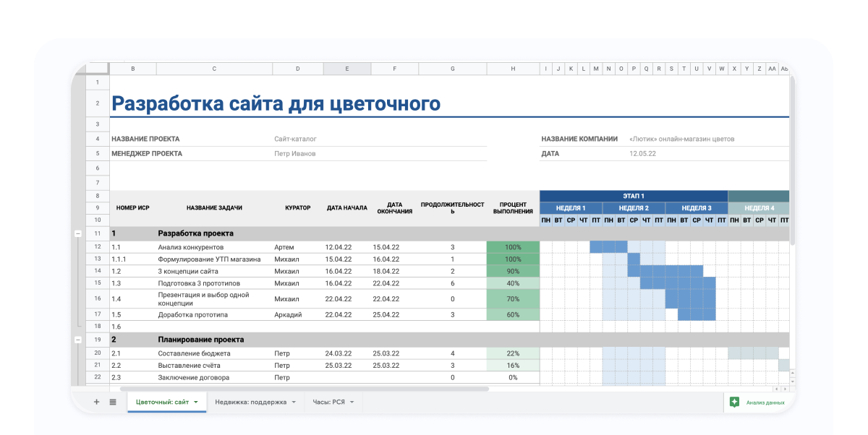Select the НАЗВАНИЕ ЗАДАЧИ header cell

coord(214,208)
